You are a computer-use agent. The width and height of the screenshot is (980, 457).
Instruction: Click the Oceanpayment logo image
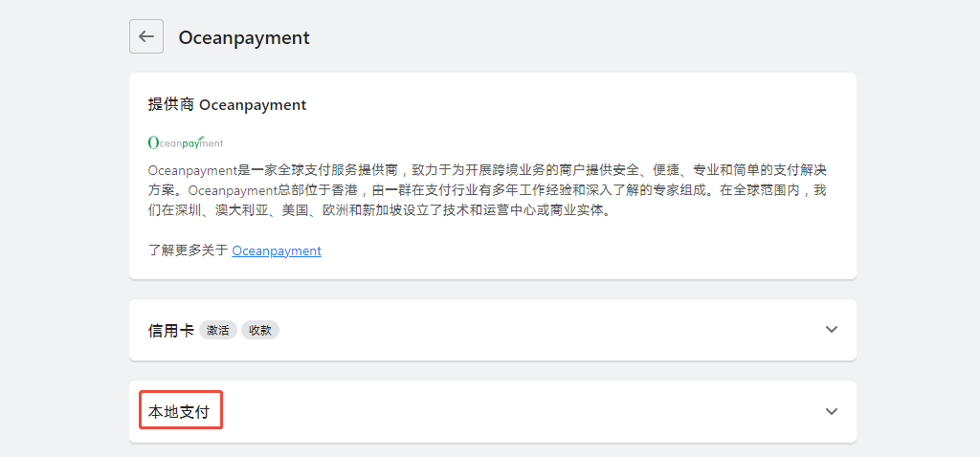186,141
